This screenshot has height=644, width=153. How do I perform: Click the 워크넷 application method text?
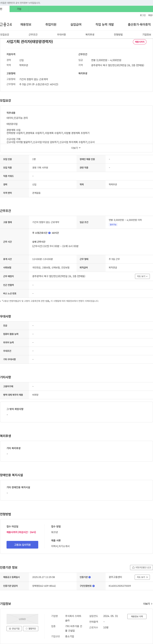coord(54,532)
